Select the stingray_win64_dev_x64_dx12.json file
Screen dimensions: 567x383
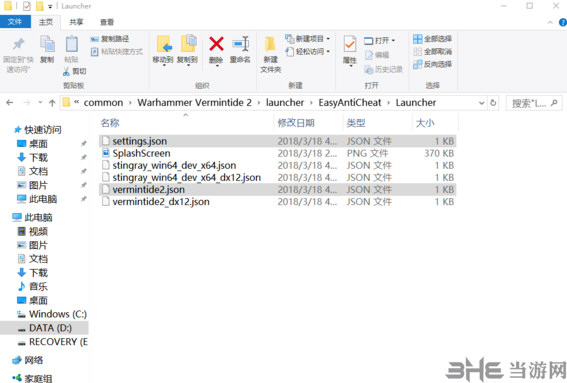click(x=277, y=178)
